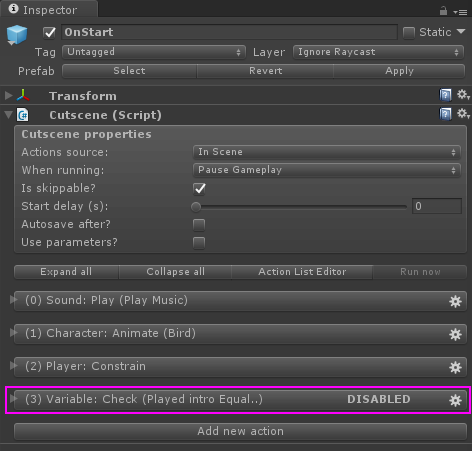Click the Character: Animate action gear icon
The image size is (472, 451).
(455, 334)
